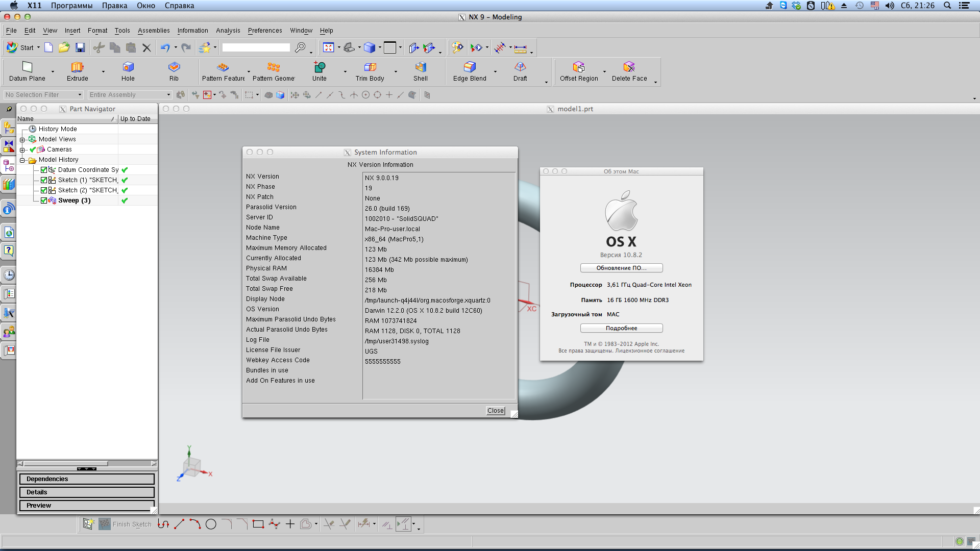
Task: Expand the Cameras tree node
Action: coord(22,150)
